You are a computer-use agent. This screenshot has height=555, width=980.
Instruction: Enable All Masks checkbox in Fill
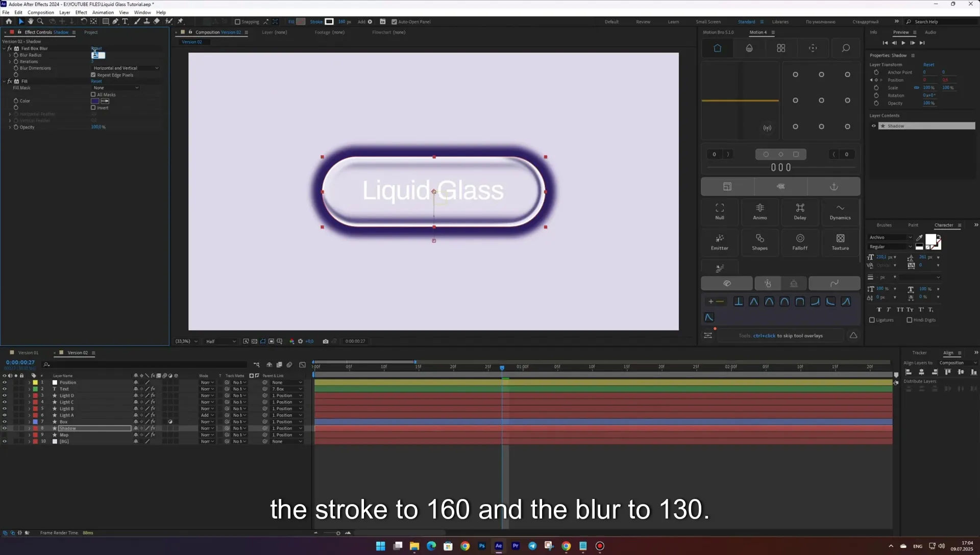point(93,94)
